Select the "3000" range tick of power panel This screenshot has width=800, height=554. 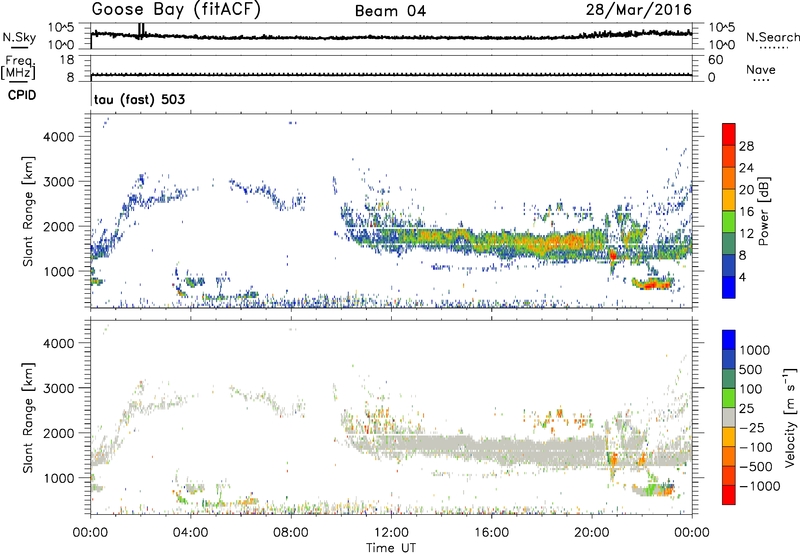pyautogui.click(x=59, y=182)
